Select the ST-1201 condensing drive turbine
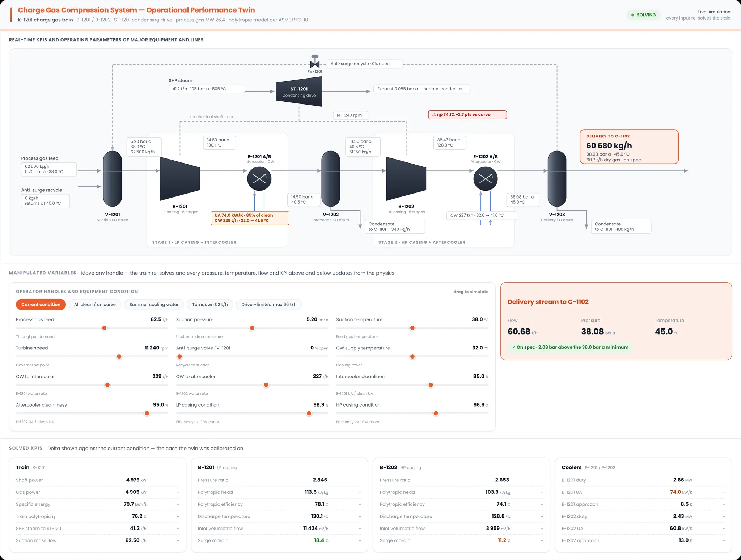 (x=299, y=92)
